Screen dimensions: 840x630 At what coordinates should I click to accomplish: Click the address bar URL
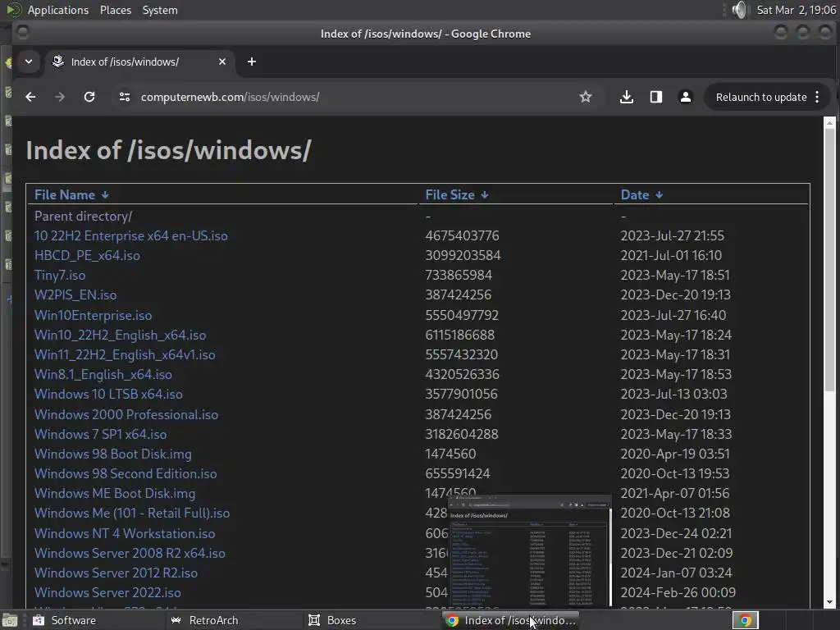coord(231,97)
